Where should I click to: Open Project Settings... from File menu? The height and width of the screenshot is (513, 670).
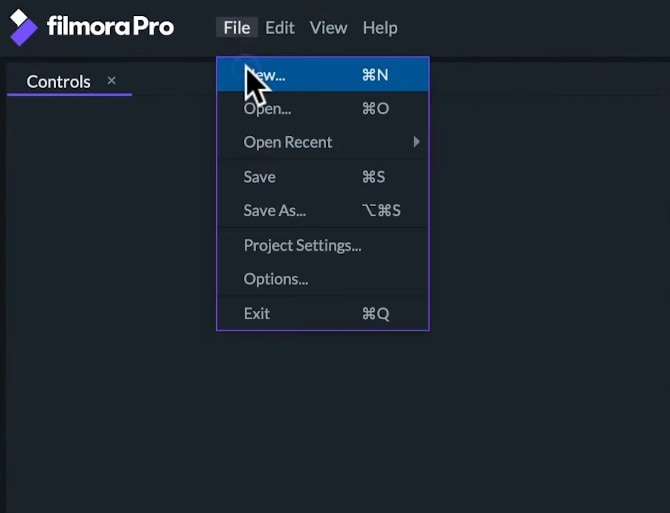point(302,246)
